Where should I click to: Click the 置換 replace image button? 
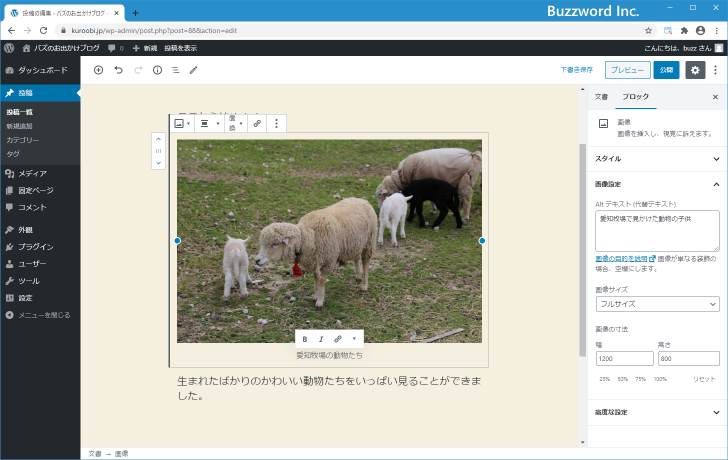(x=235, y=123)
